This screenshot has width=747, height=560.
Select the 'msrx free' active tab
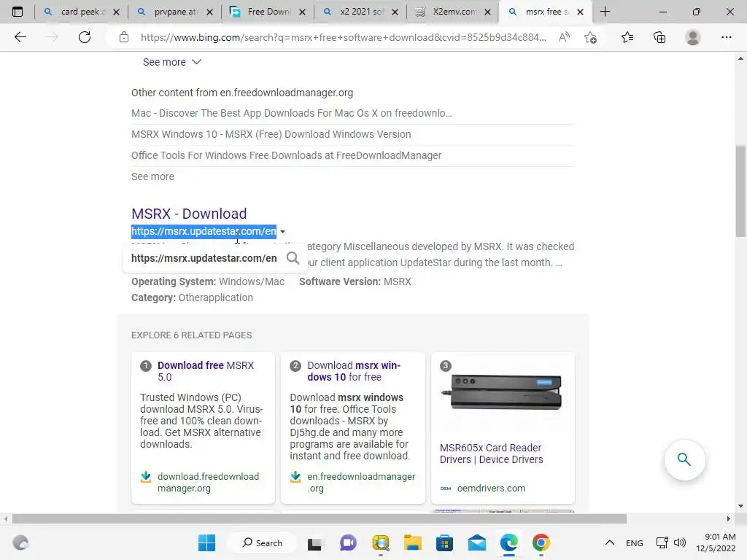point(546,12)
